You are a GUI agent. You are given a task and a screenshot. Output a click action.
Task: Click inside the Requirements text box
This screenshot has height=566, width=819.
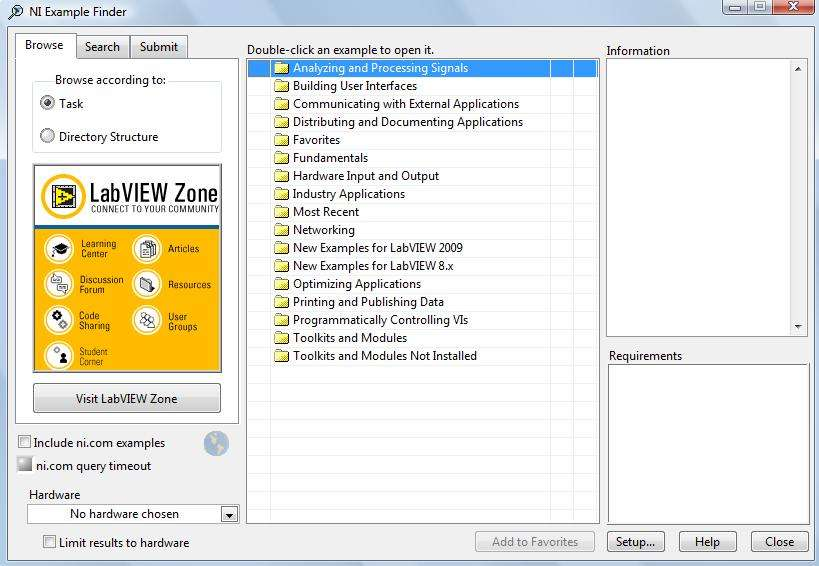point(709,444)
